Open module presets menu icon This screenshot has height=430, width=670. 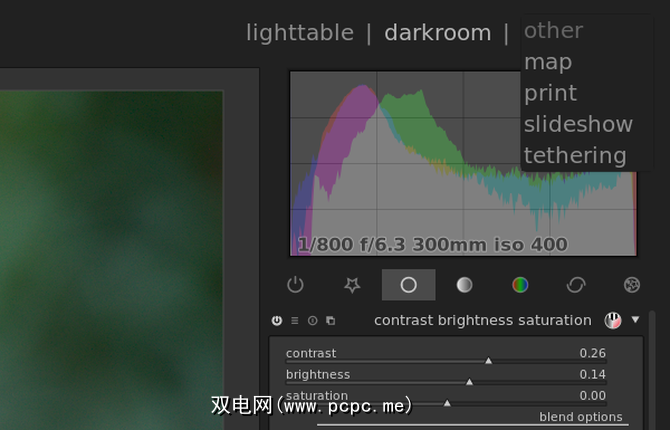295,321
